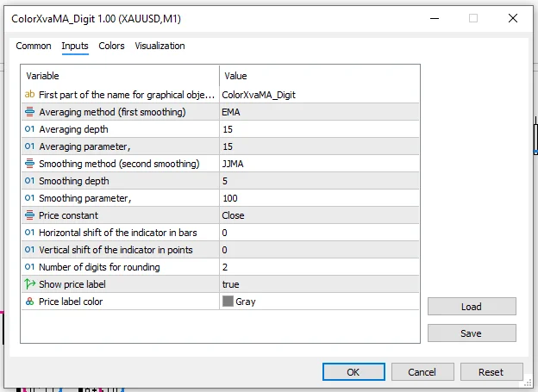Screen dimensions: 538x392
Task: Select 'First part of the name for graphical obje...' label
Action: click(127, 95)
